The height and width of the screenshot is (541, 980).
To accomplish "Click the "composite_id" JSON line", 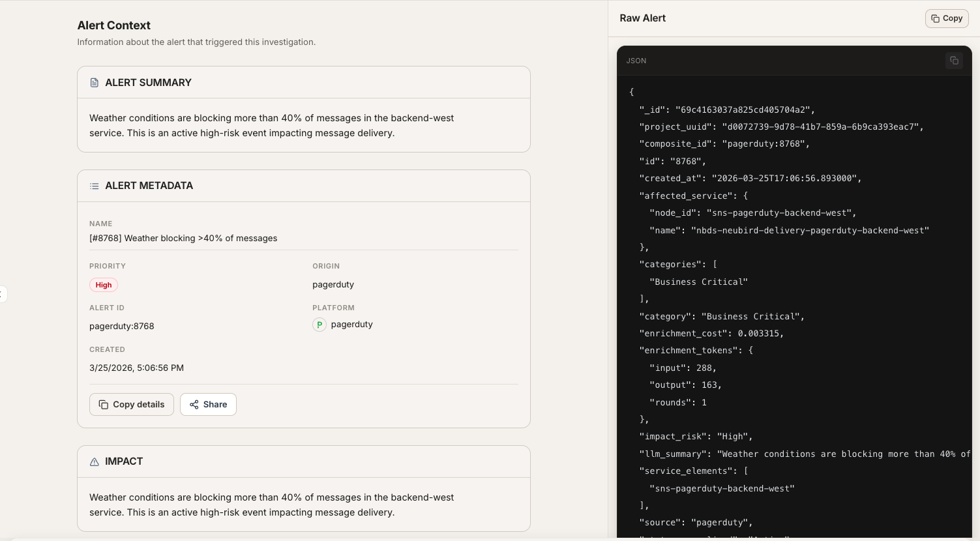I will point(724,143).
